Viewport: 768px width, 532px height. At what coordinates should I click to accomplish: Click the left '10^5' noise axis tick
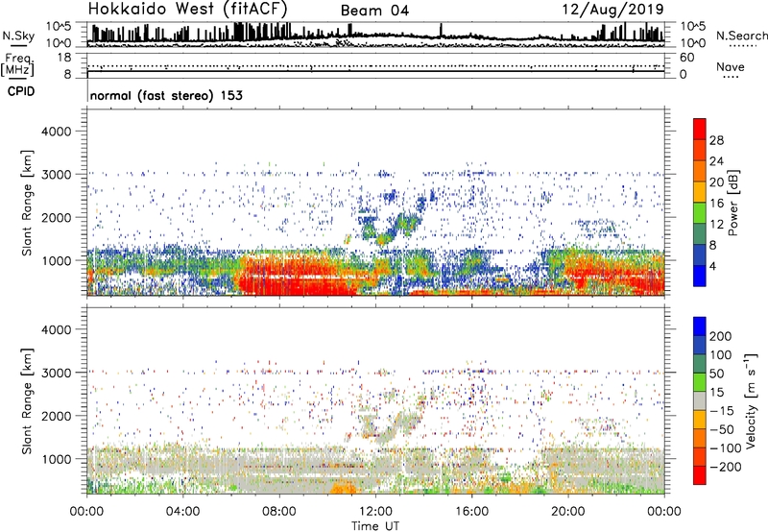tap(59, 27)
